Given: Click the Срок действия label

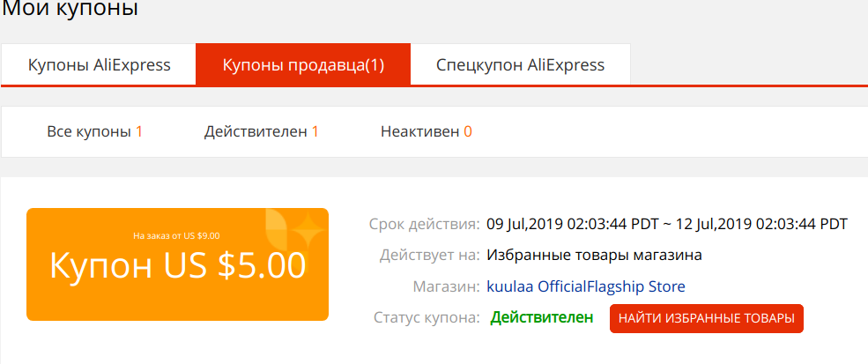Looking at the screenshot, I should tap(425, 225).
